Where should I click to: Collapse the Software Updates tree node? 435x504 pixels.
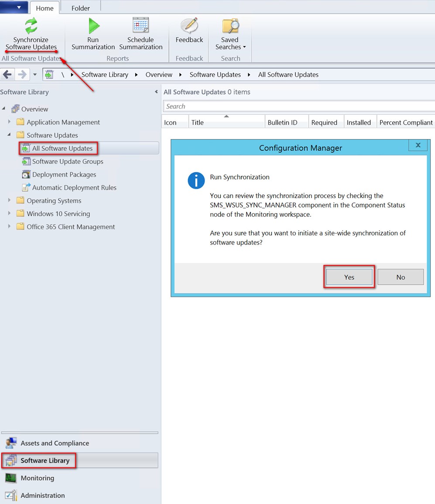(x=9, y=134)
